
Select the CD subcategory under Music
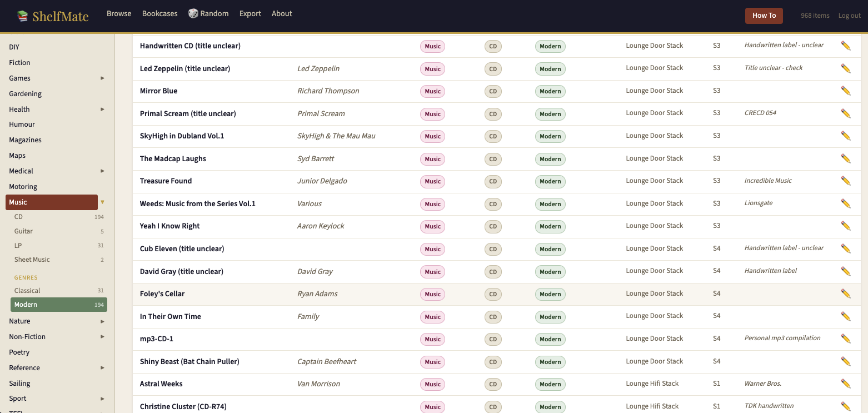click(x=59, y=217)
